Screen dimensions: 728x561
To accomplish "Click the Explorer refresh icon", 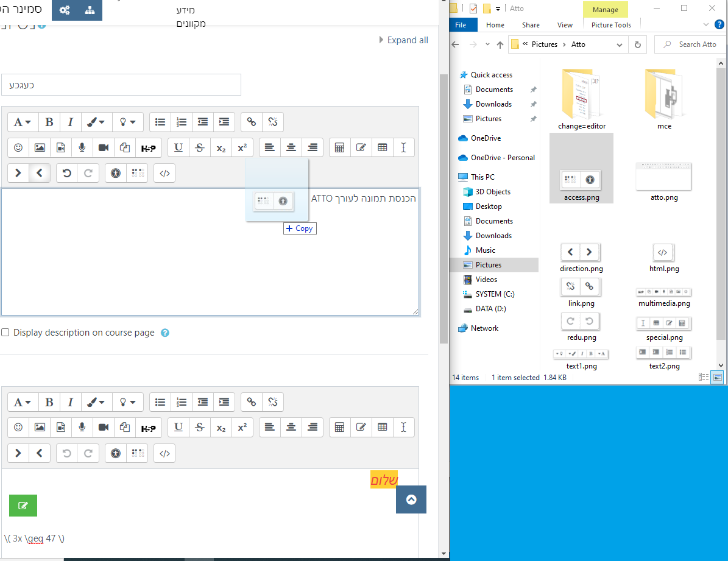I will (x=637, y=44).
